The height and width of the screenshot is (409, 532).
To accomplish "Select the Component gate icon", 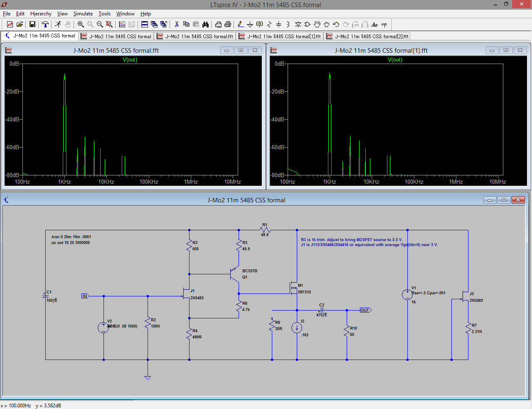I will [x=308, y=25].
